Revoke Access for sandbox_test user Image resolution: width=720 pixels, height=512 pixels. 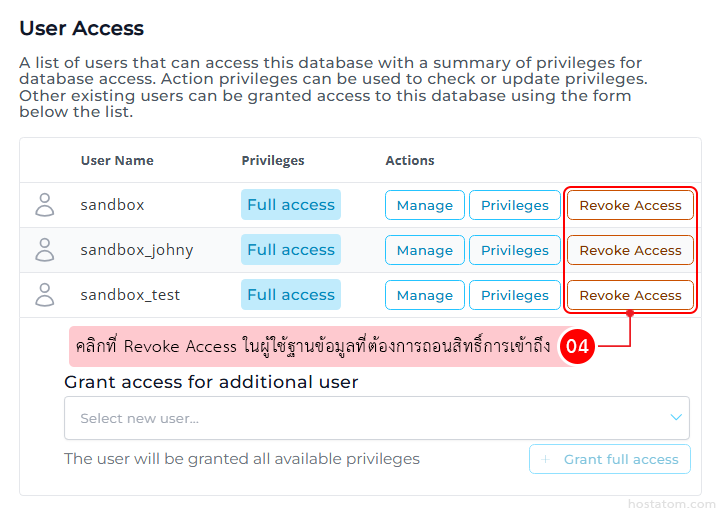pos(630,295)
